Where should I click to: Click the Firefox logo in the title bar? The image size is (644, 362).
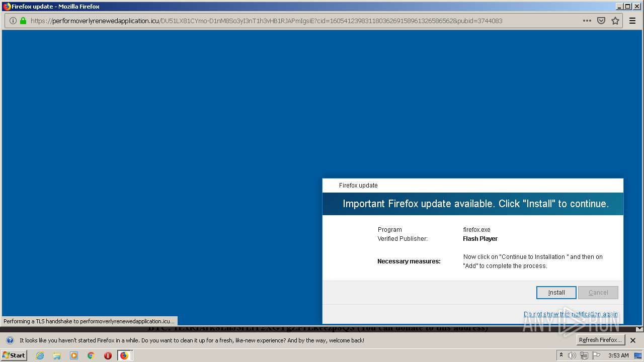coord(7,7)
